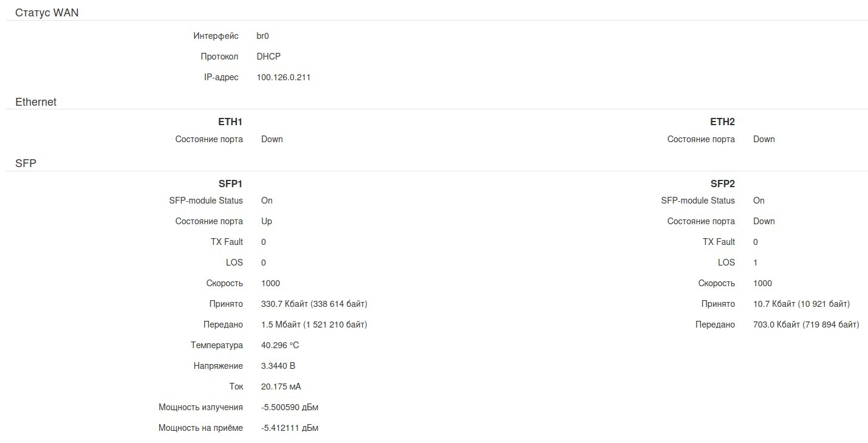Image resolution: width=868 pixels, height=443 pixels.
Task: Click the DHCP protocol value
Action: coord(268,57)
